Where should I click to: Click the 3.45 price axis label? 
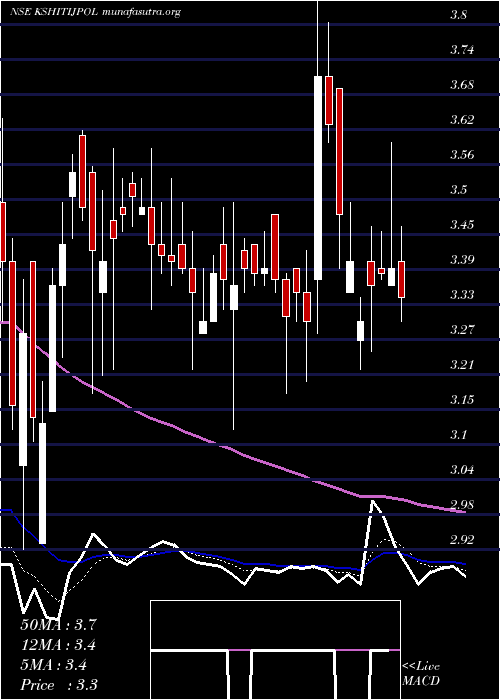(462, 225)
